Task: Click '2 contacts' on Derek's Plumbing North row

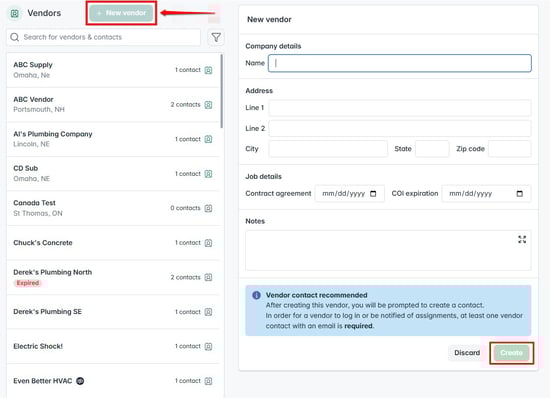Action: click(186, 277)
